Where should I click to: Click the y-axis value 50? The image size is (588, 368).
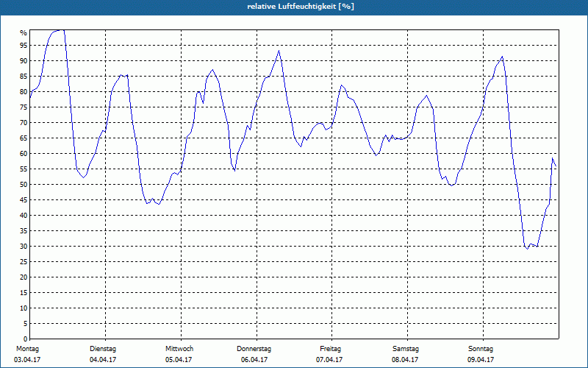[24, 185]
